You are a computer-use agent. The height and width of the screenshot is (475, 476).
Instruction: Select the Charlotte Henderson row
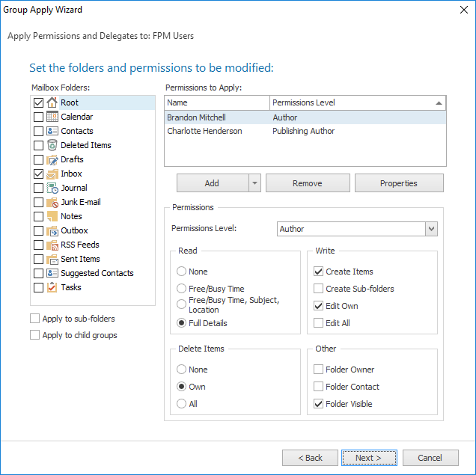point(305,131)
